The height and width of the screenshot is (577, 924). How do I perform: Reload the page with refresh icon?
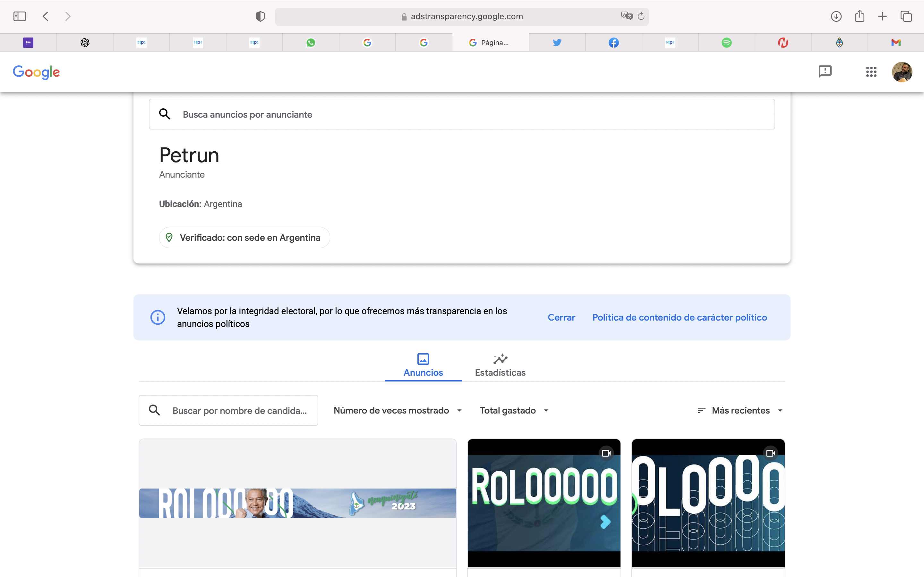pyautogui.click(x=641, y=16)
